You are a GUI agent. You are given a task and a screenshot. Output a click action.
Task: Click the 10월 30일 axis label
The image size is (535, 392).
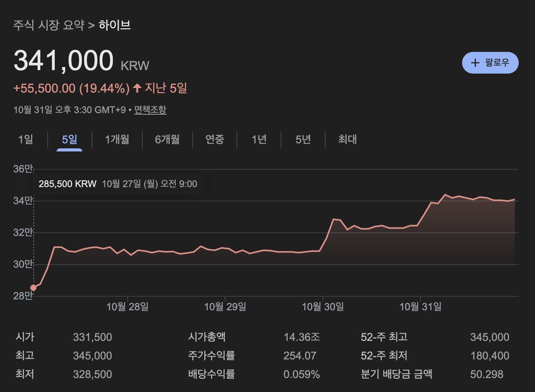pyautogui.click(x=323, y=307)
